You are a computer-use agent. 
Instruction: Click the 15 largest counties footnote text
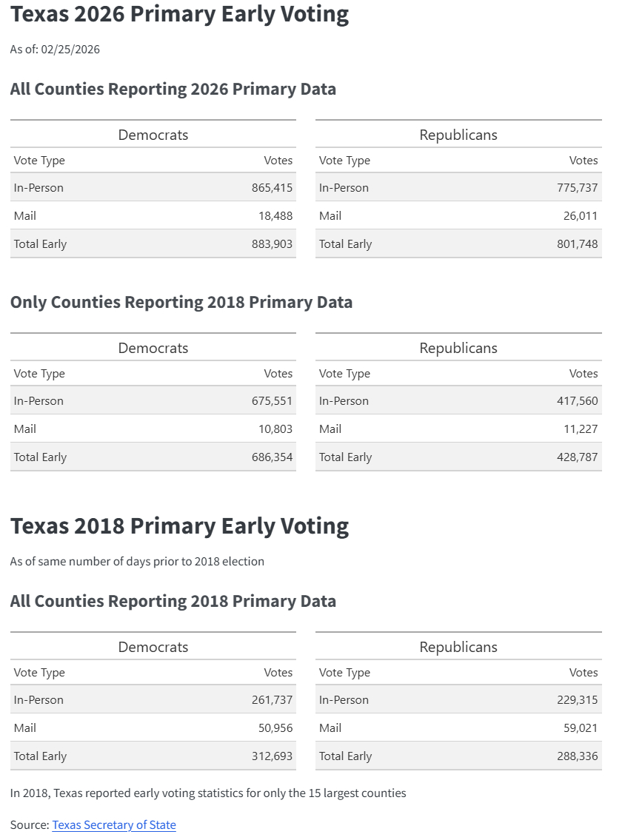coord(208,793)
